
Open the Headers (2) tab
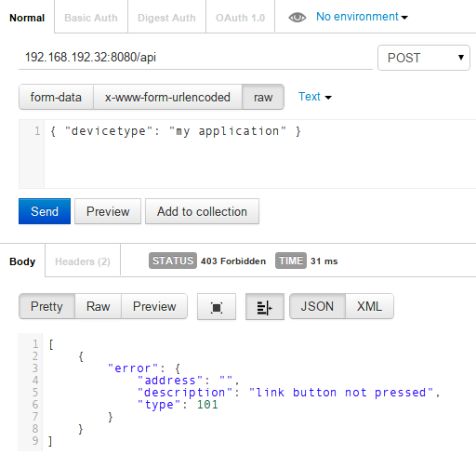point(83,261)
